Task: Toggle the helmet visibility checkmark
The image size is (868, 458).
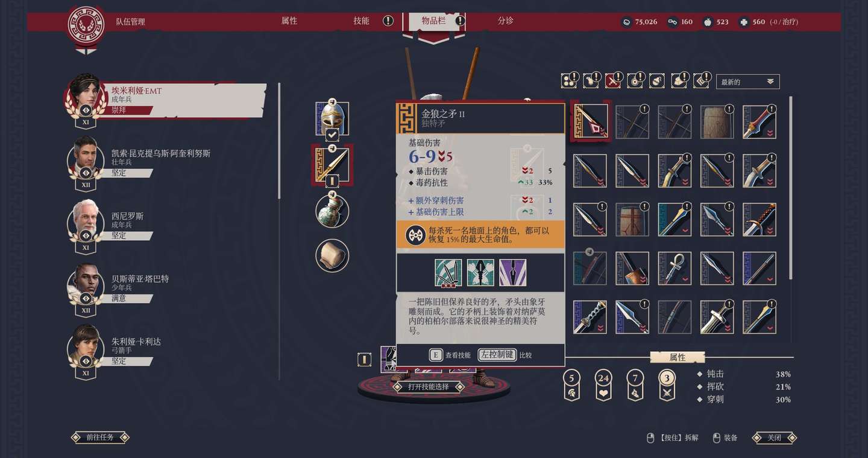Action: pyautogui.click(x=332, y=135)
